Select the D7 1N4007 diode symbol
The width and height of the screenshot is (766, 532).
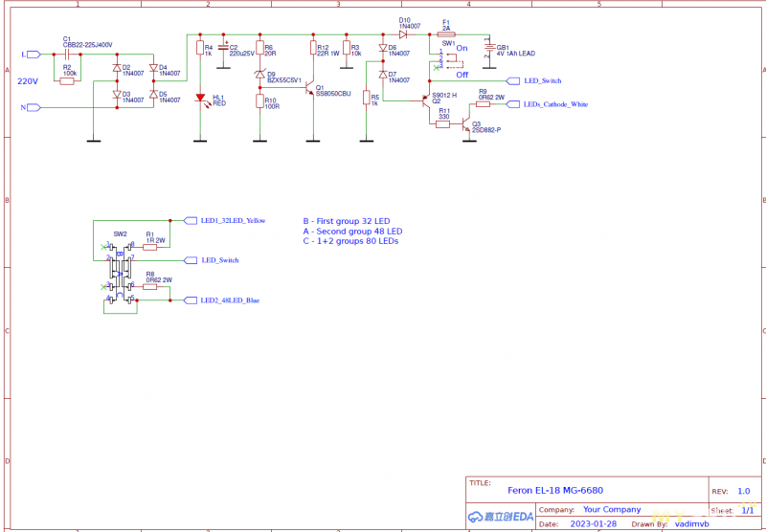(383, 75)
